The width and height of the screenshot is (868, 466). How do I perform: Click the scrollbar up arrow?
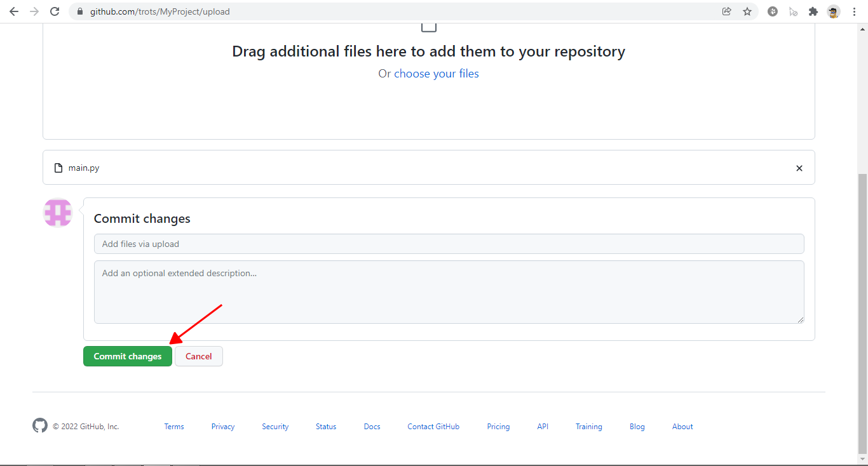pyautogui.click(x=863, y=29)
